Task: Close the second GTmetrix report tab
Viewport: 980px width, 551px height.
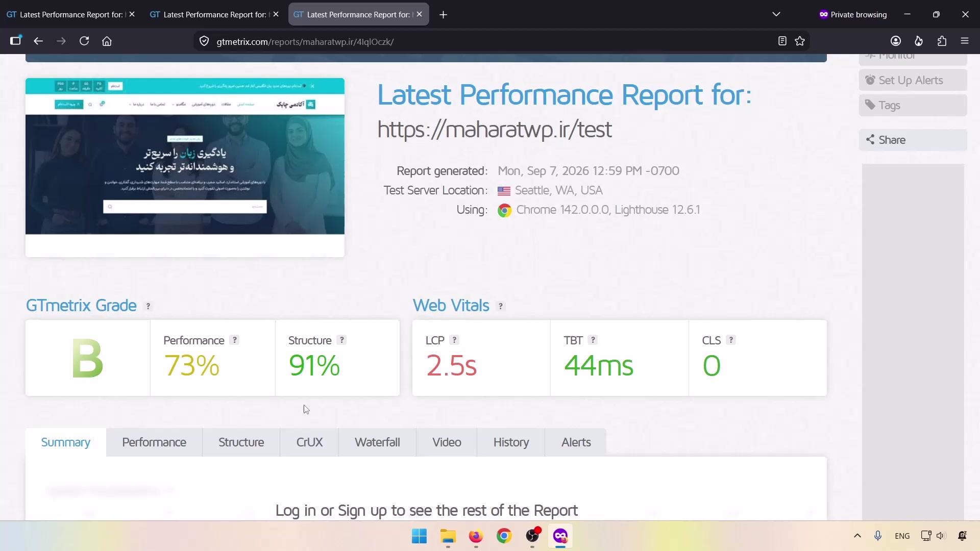Action: 276,14
